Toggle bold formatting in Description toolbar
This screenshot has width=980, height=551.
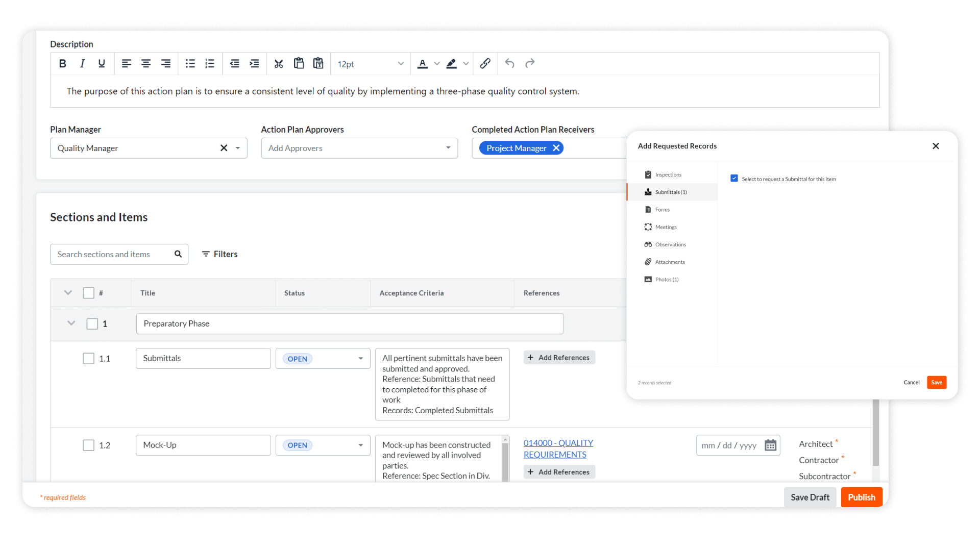63,64
